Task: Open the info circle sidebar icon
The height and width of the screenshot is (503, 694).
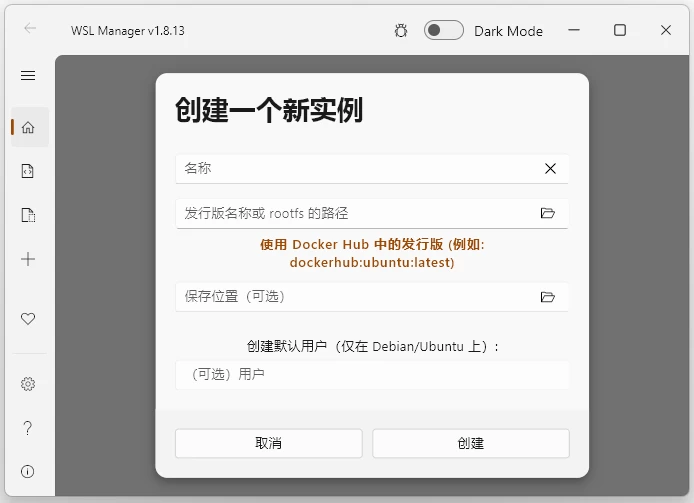Action: 28,471
